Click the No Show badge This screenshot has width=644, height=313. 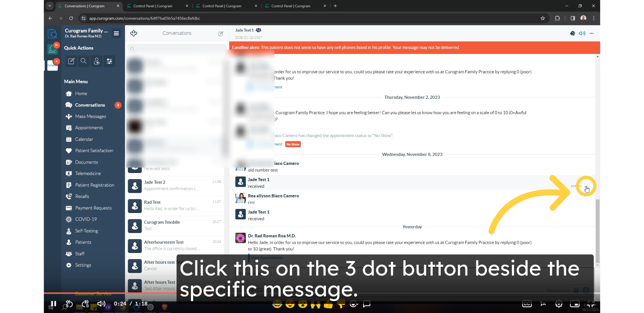(293, 144)
